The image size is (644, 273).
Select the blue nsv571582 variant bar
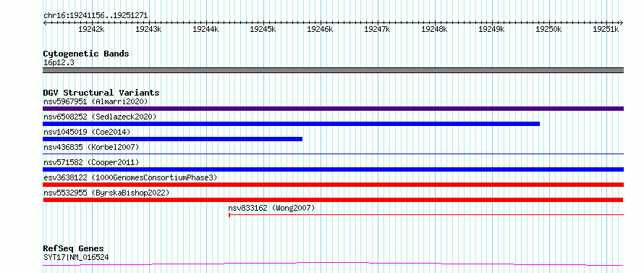click(333, 169)
